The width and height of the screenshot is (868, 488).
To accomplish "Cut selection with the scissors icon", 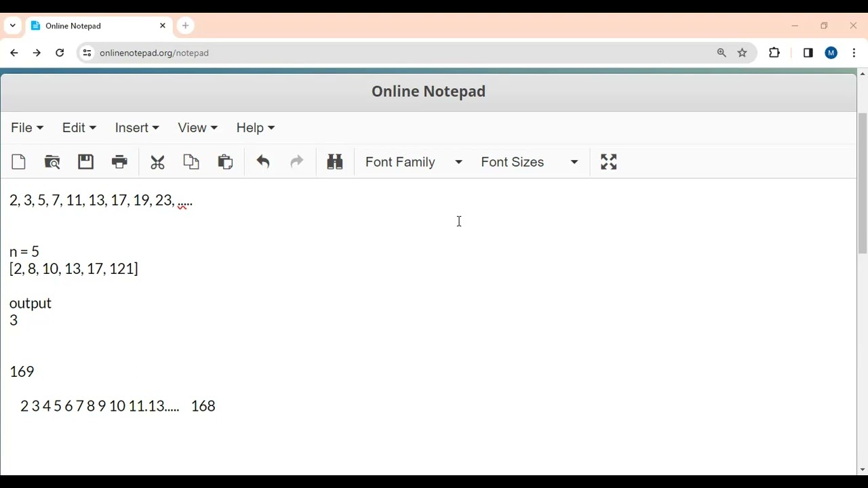I will [x=157, y=162].
